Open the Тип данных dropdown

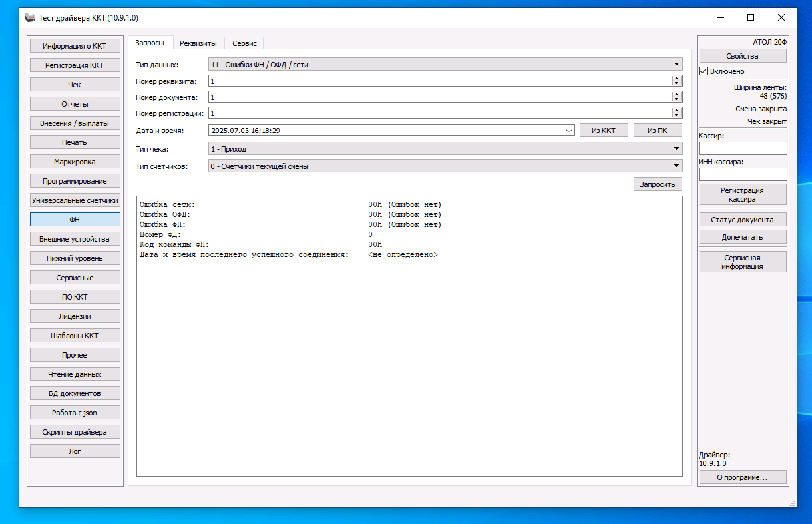445,65
